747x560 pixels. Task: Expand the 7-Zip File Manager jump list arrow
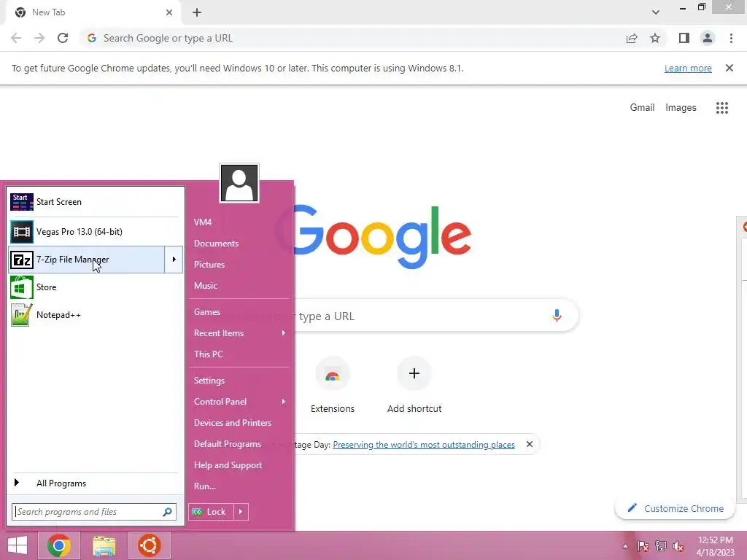click(174, 260)
